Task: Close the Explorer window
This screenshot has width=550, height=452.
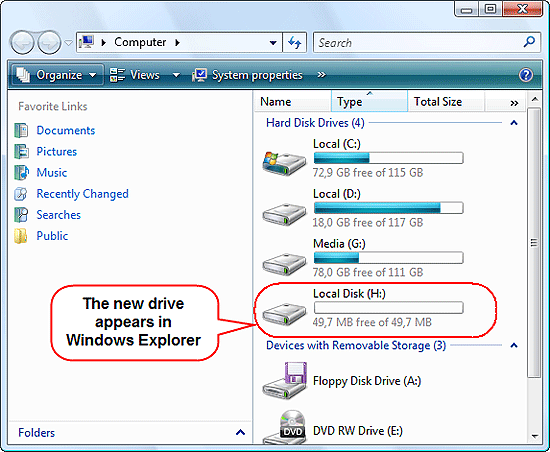Action: (x=522, y=9)
